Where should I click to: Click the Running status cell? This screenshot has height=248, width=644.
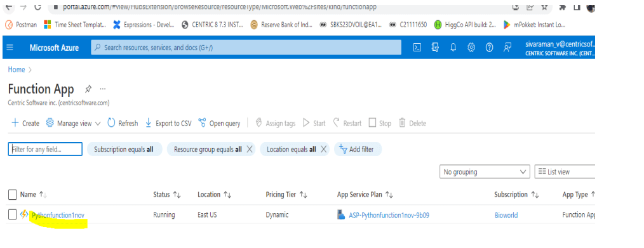(x=164, y=215)
